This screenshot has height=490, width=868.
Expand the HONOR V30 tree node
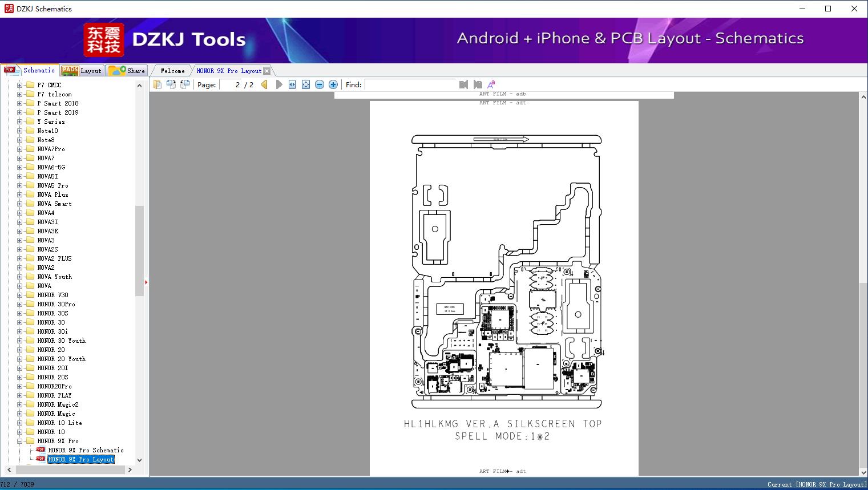(x=20, y=295)
